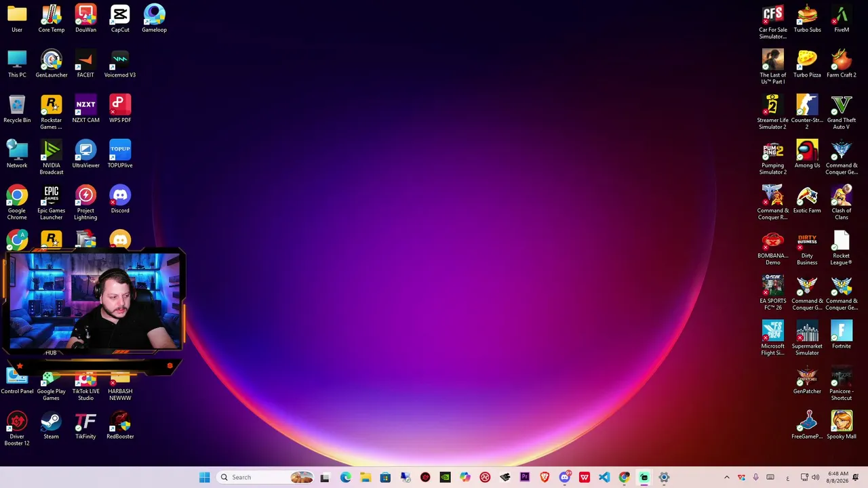Open the NZXT CAM desktop shortcut
The height and width of the screenshot is (488, 868).
[x=85, y=109]
